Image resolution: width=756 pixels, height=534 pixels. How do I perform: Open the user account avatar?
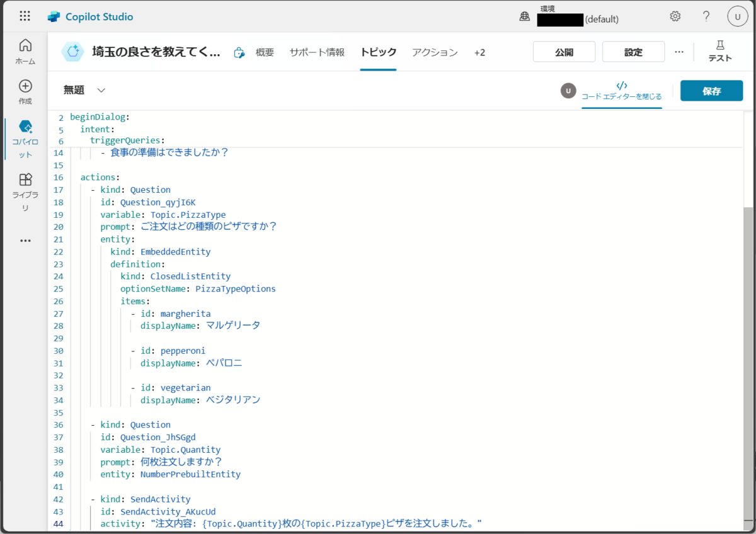coord(737,16)
